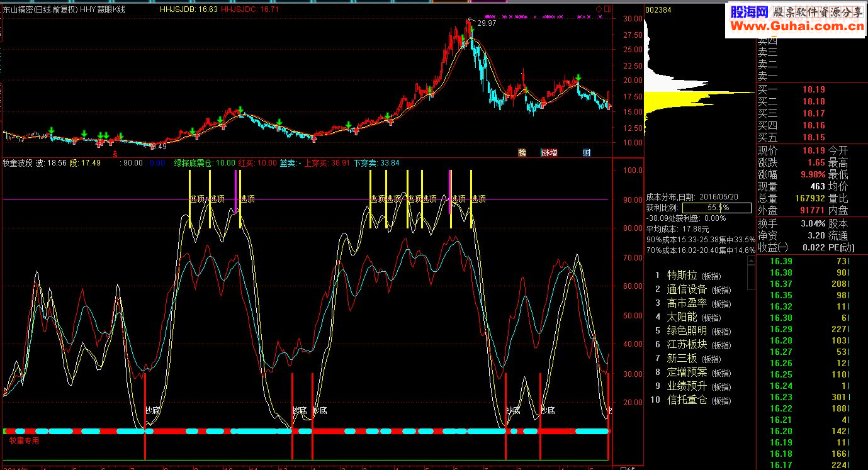Click the 90%成本15.33-25.38 concentration line
The image size is (868, 470).
pos(701,240)
